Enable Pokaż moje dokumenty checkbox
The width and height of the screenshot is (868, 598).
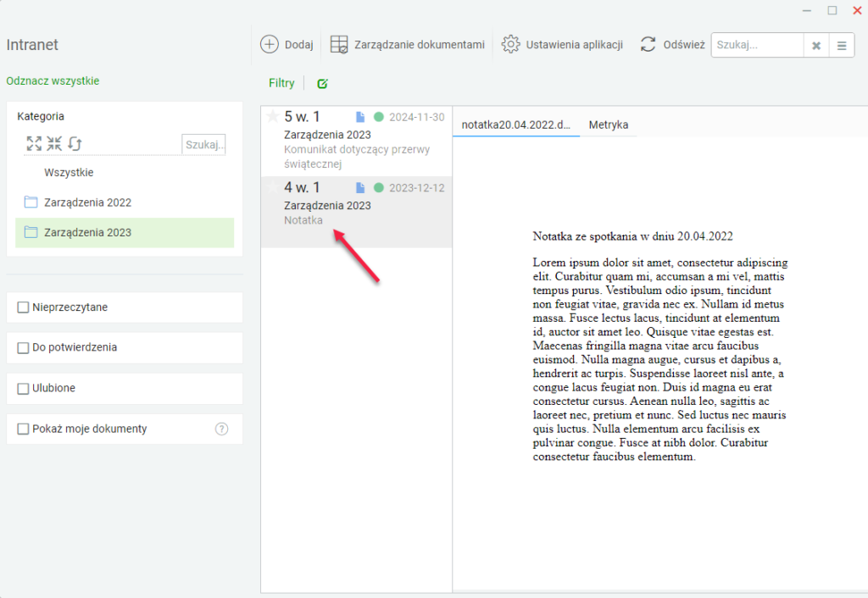point(23,429)
